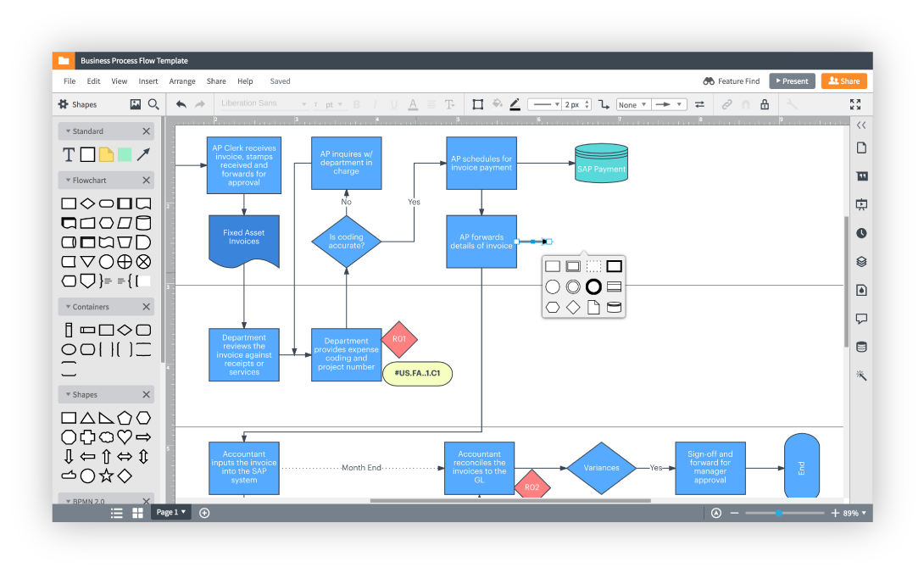Collapse the Flowchart shapes section
Screen dimensions: 924x573
point(146,181)
